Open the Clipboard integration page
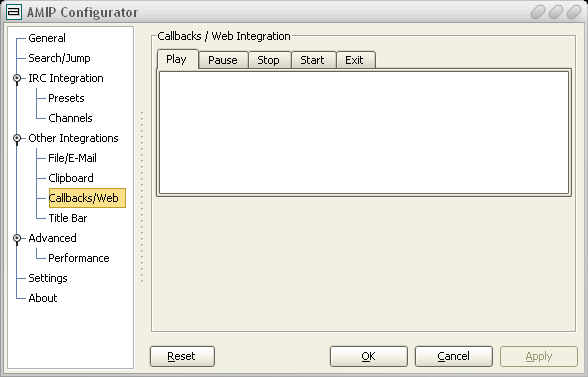 71,178
